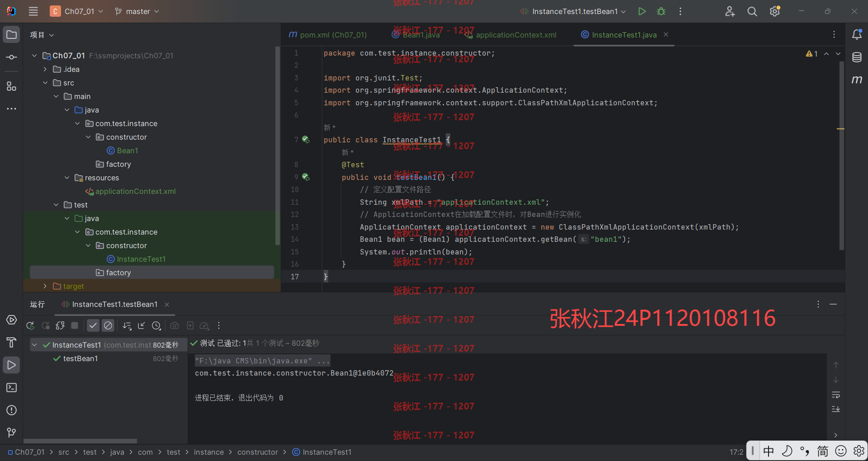Toggle show passed tests checkmark
The width and height of the screenshot is (868, 461).
(x=93, y=325)
